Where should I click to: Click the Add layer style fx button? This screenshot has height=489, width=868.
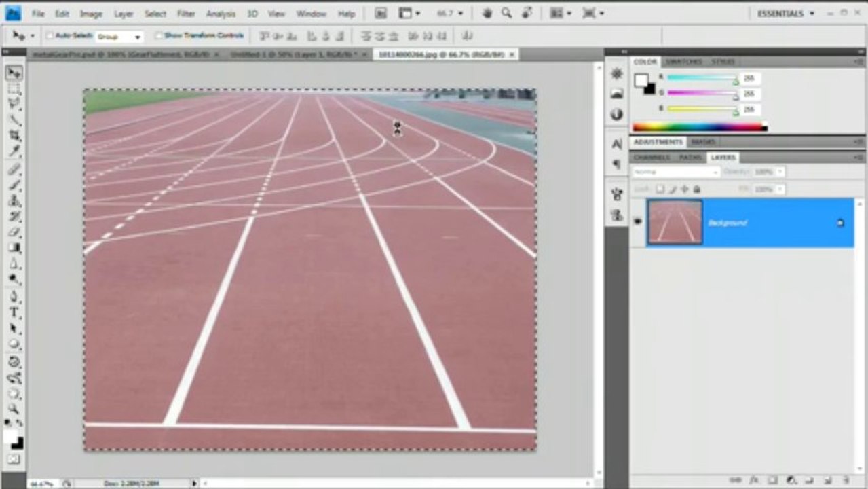click(x=755, y=481)
